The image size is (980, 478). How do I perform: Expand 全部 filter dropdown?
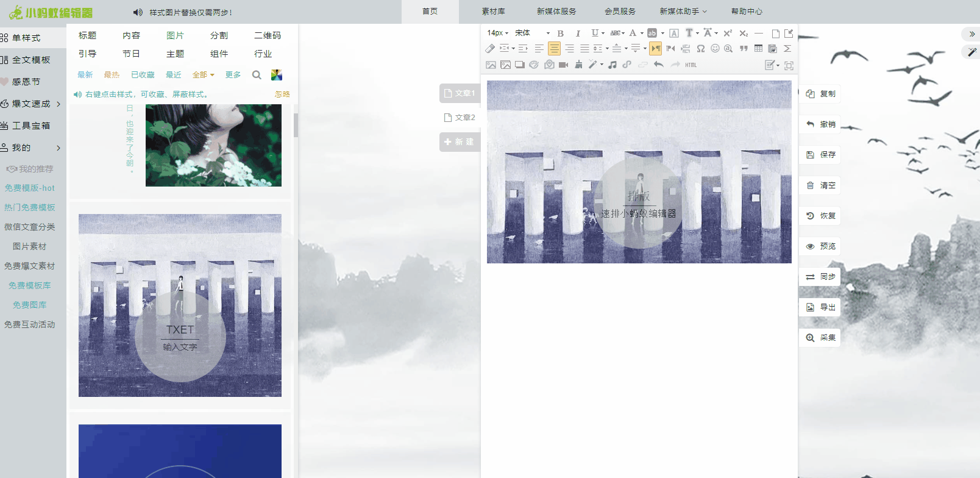tap(204, 75)
